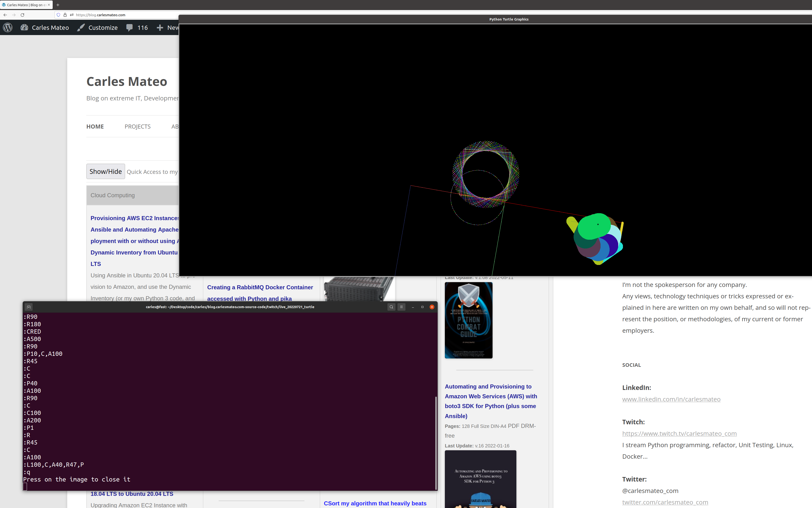
Task: Go back with the browser back arrow
Action: coord(5,15)
